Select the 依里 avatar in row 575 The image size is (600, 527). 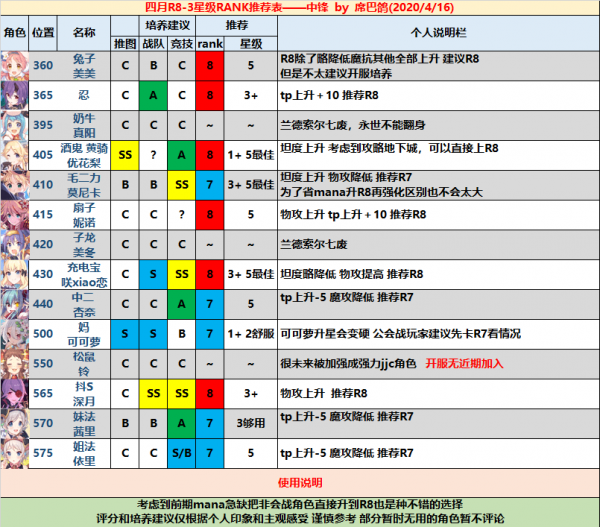(14, 451)
